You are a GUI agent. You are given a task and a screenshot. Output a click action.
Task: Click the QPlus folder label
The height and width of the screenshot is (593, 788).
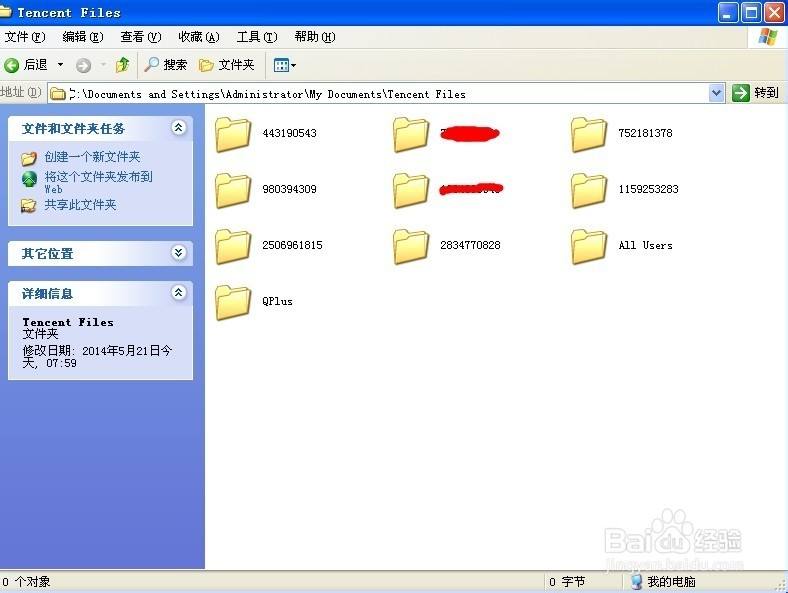click(x=277, y=302)
